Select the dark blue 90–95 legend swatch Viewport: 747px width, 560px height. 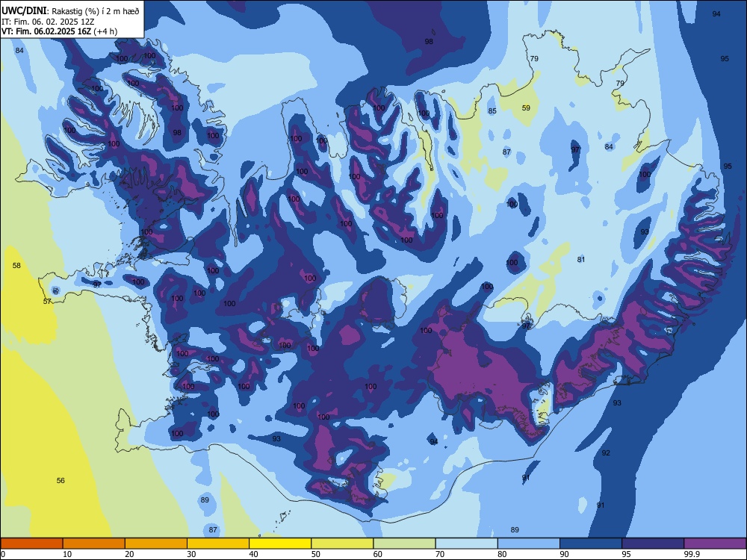point(591,544)
